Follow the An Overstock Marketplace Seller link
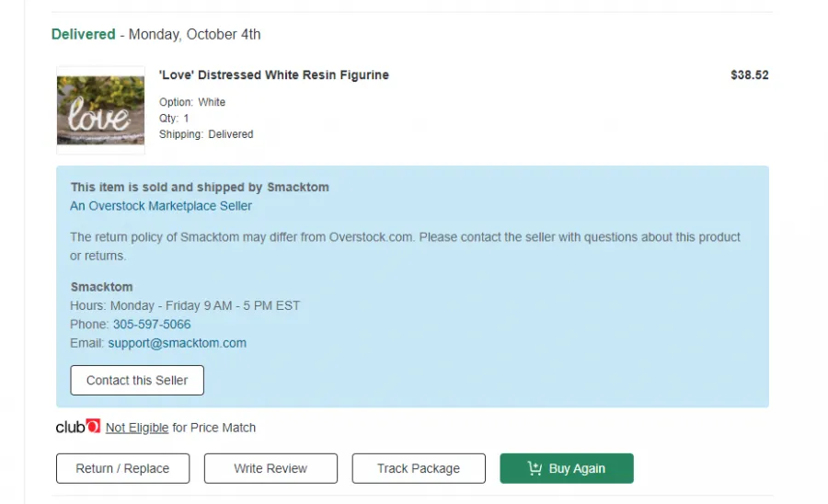The width and height of the screenshot is (828, 504). (161, 206)
